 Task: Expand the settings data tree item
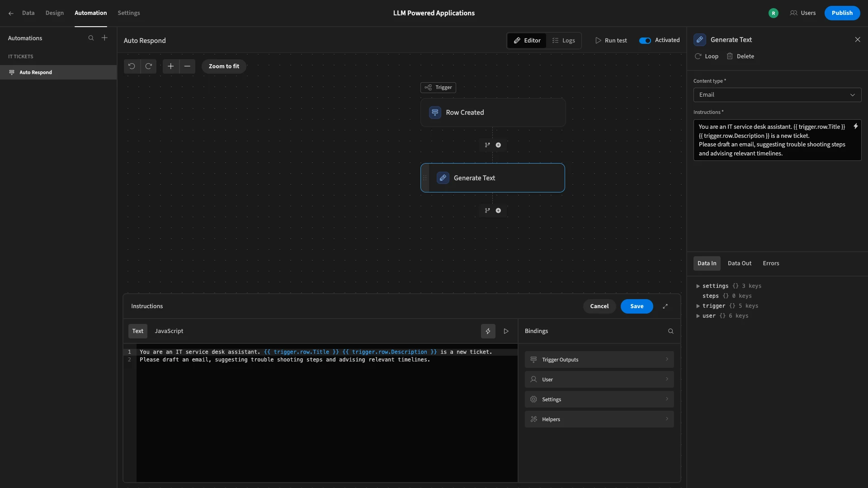[698, 286]
